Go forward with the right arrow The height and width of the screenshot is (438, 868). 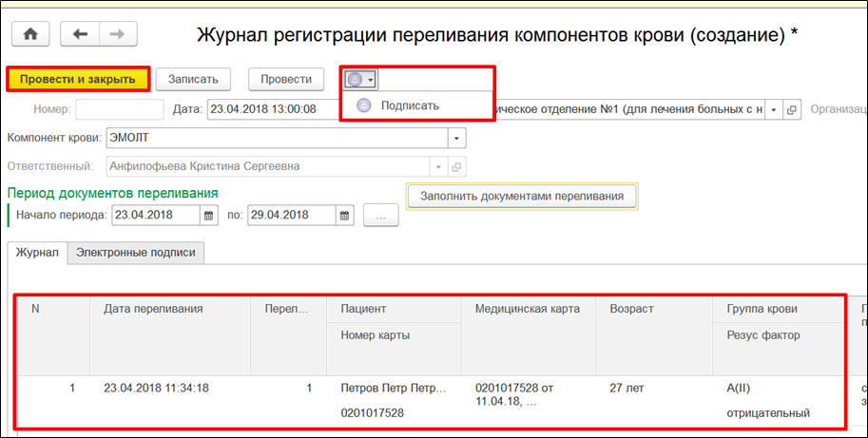pyautogui.click(x=117, y=34)
